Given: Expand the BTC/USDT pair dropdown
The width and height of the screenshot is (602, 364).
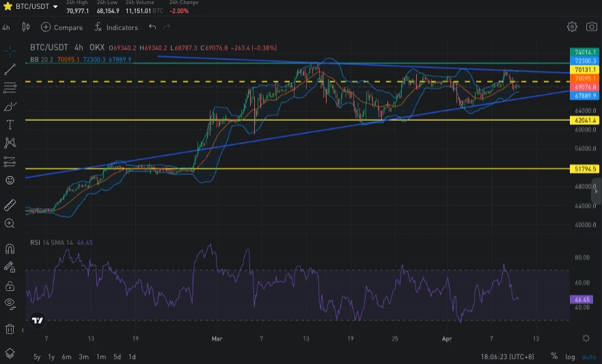Looking at the screenshot, I should coord(55,7).
